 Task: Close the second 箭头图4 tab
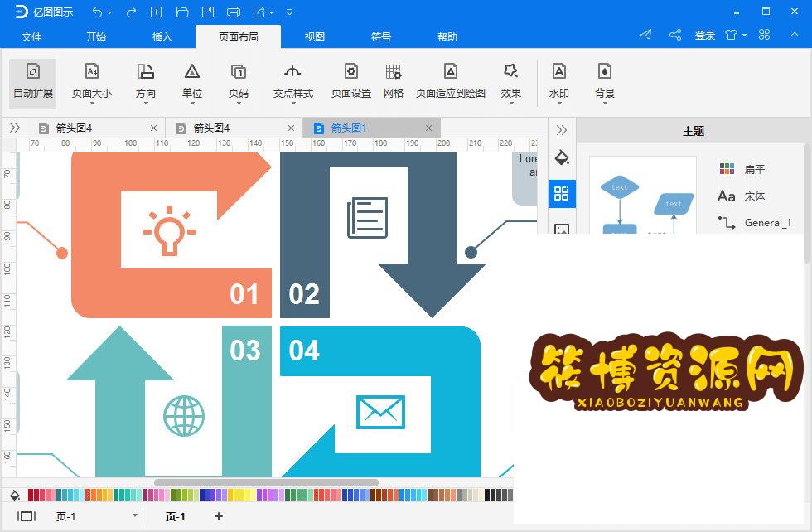[291, 128]
